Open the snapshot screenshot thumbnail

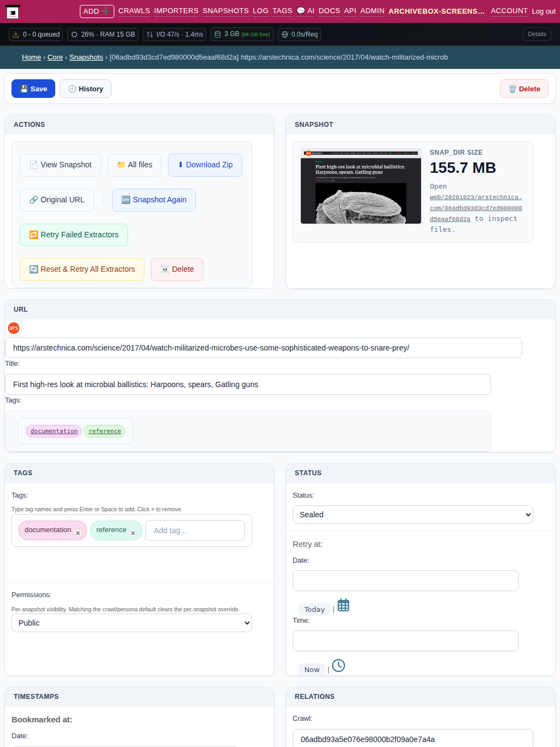pyautogui.click(x=361, y=186)
